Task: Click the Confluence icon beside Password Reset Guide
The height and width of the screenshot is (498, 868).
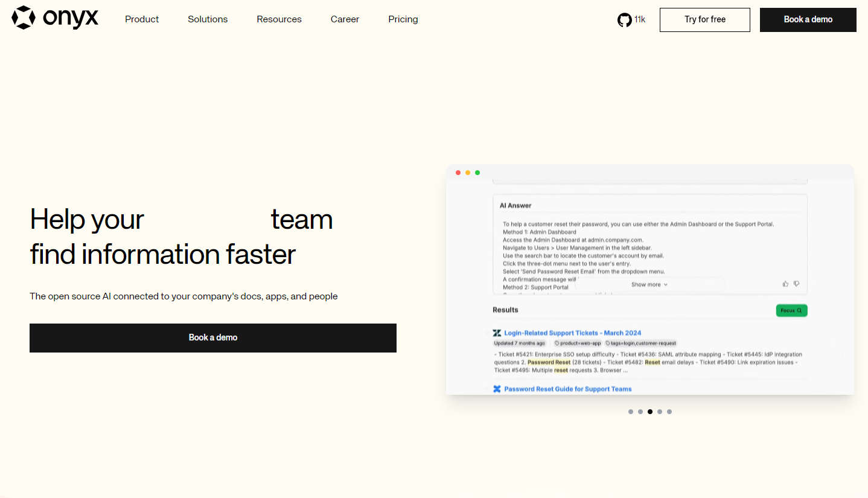Action: tap(497, 389)
